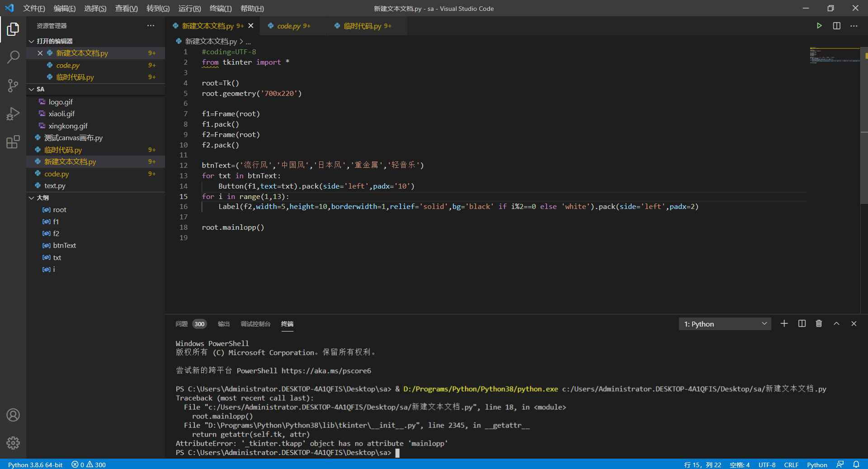Select code.py in open editors list
This screenshot has width=868, height=469.
click(x=95, y=65)
